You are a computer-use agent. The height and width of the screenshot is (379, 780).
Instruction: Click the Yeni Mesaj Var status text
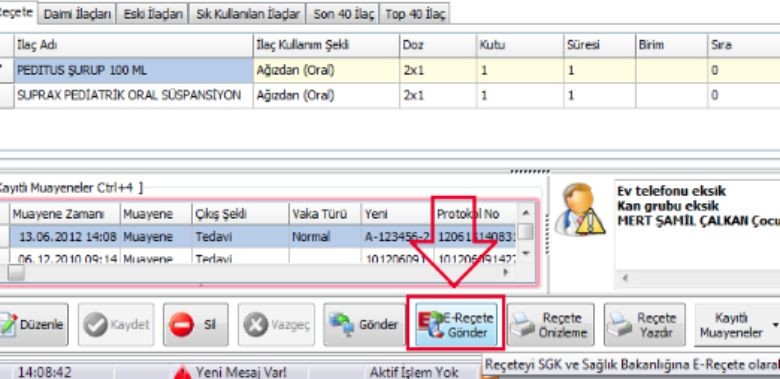[x=241, y=372]
